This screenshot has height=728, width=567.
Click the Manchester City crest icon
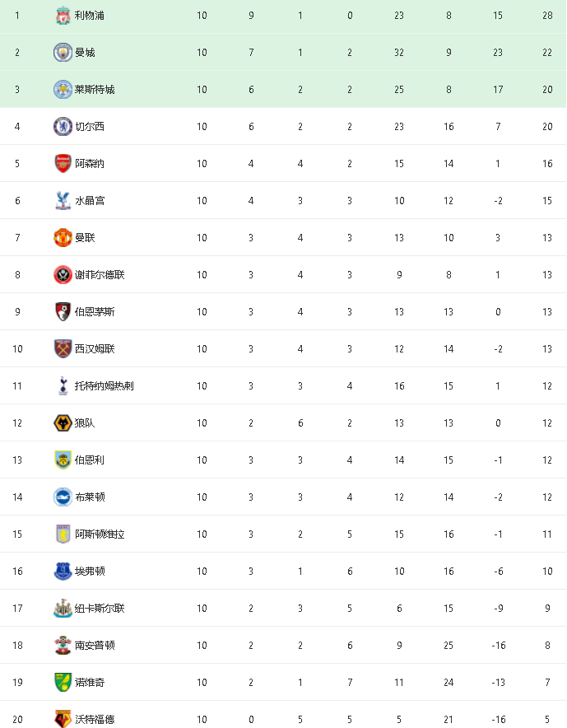[x=63, y=53]
